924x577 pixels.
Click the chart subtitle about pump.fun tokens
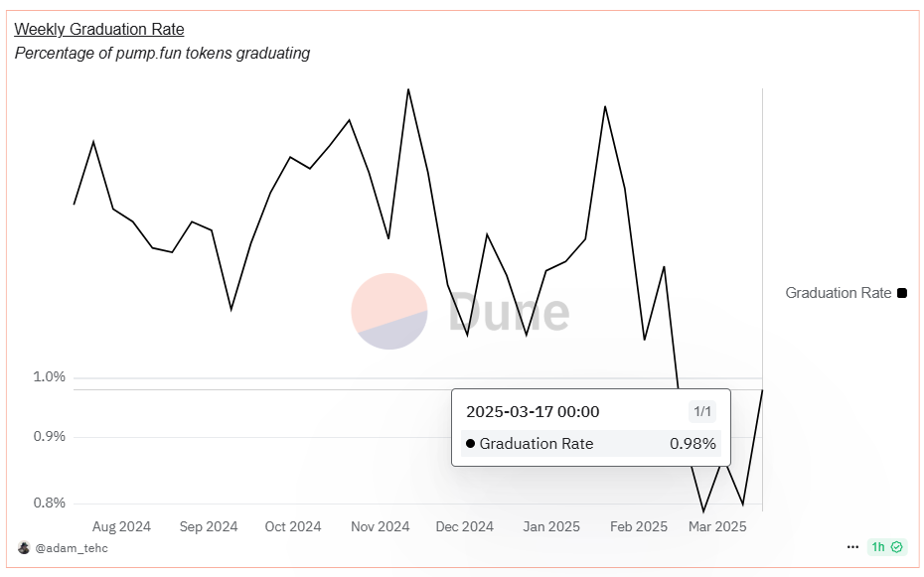pos(162,54)
